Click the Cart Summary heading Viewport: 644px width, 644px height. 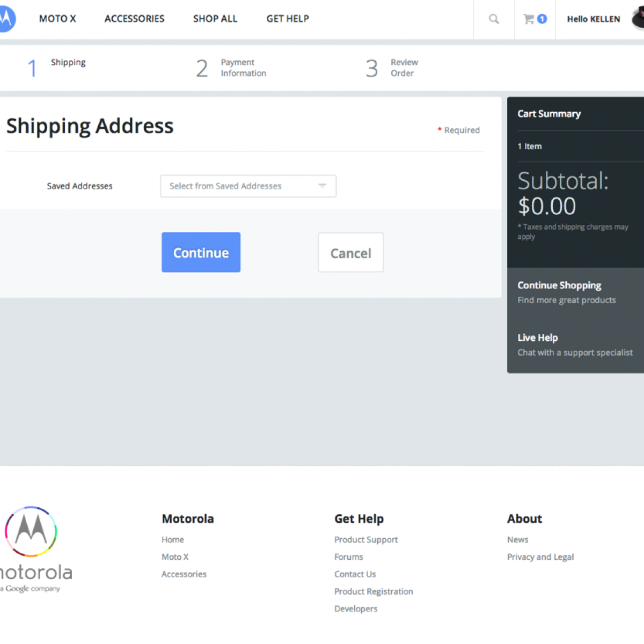(x=549, y=114)
